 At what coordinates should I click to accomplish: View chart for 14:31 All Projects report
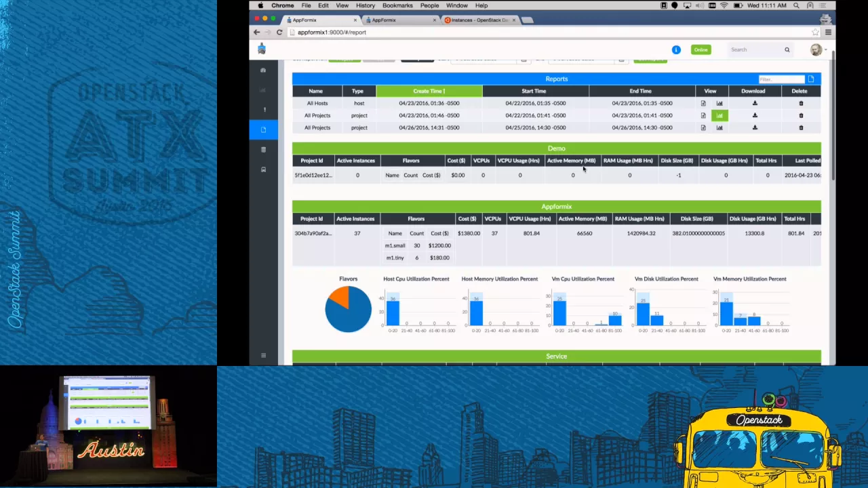tap(719, 127)
